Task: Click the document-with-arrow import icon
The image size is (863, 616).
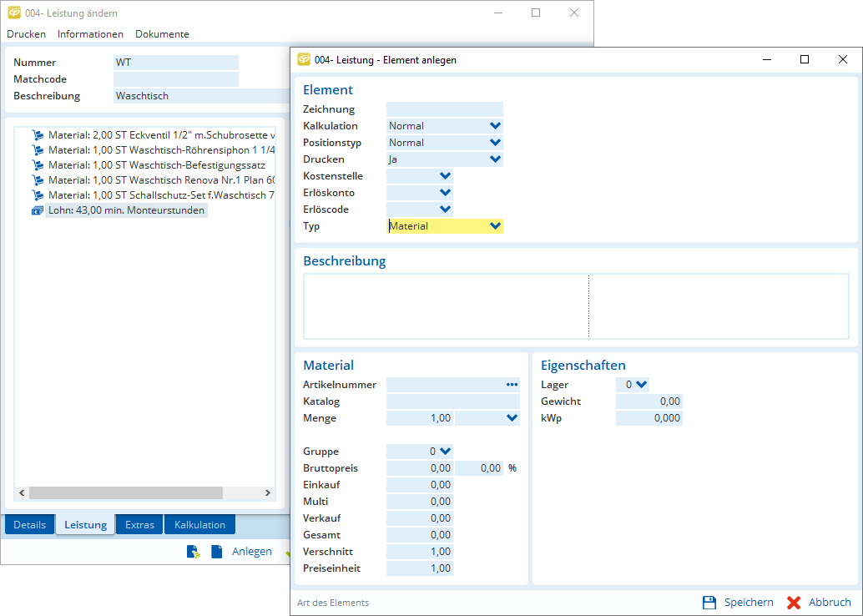Action: point(193,551)
